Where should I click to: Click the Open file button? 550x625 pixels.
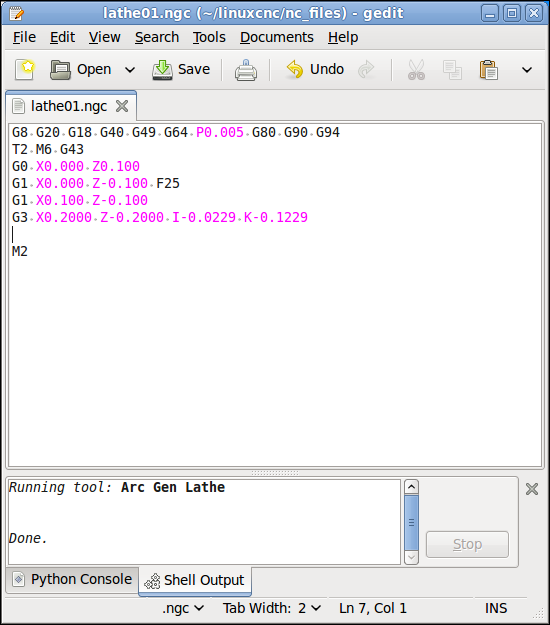pyautogui.click(x=81, y=69)
